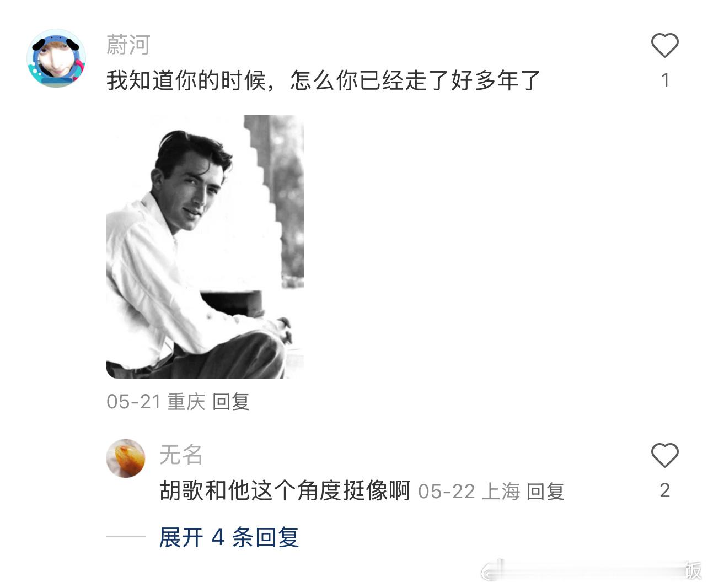Image resolution: width=708 pixels, height=588 pixels.
Task: Open 无名's round profile avatar
Action: click(126, 458)
